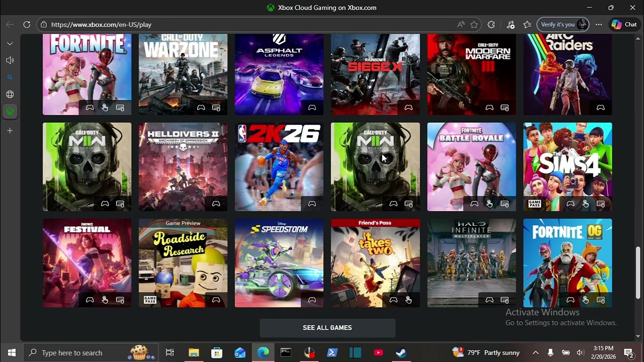The image size is (644, 362).
Task: Open the Favorites list toolbar icon
Action: click(527, 24)
